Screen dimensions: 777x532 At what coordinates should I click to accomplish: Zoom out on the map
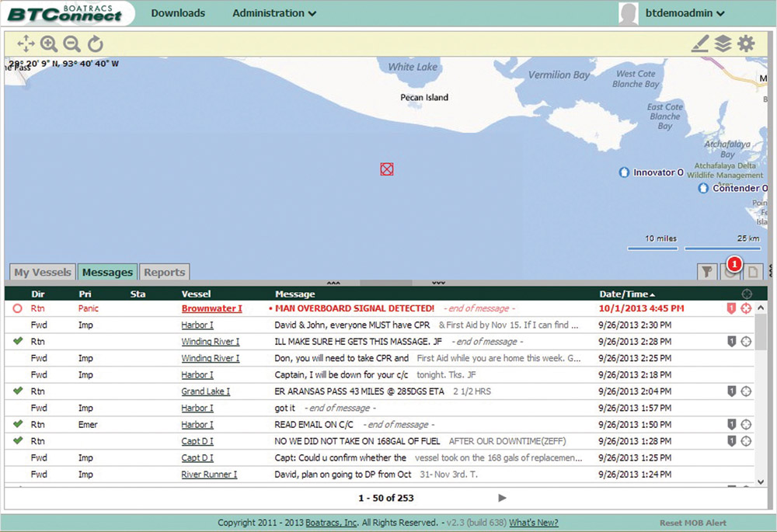coord(72,44)
